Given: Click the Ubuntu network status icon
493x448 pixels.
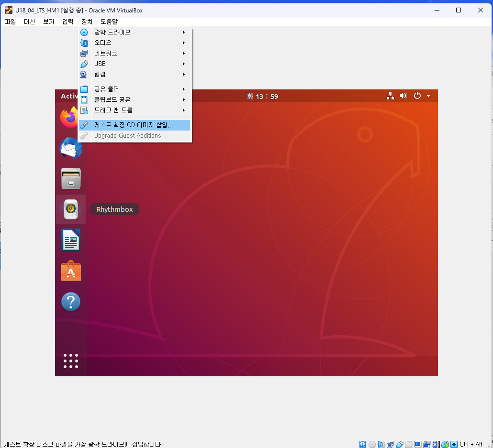Looking at the screenshot, I should [390, 96].
